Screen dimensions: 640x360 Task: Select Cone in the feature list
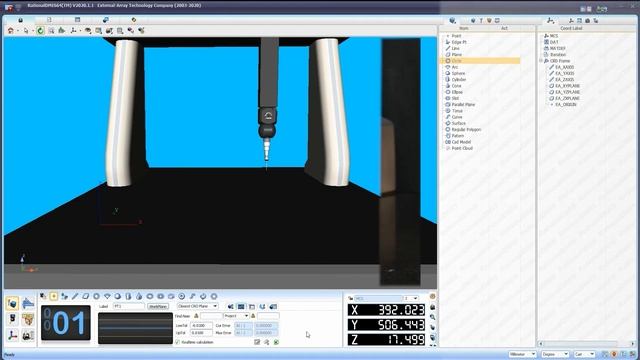pyautogui.click(x=456, y=86)
